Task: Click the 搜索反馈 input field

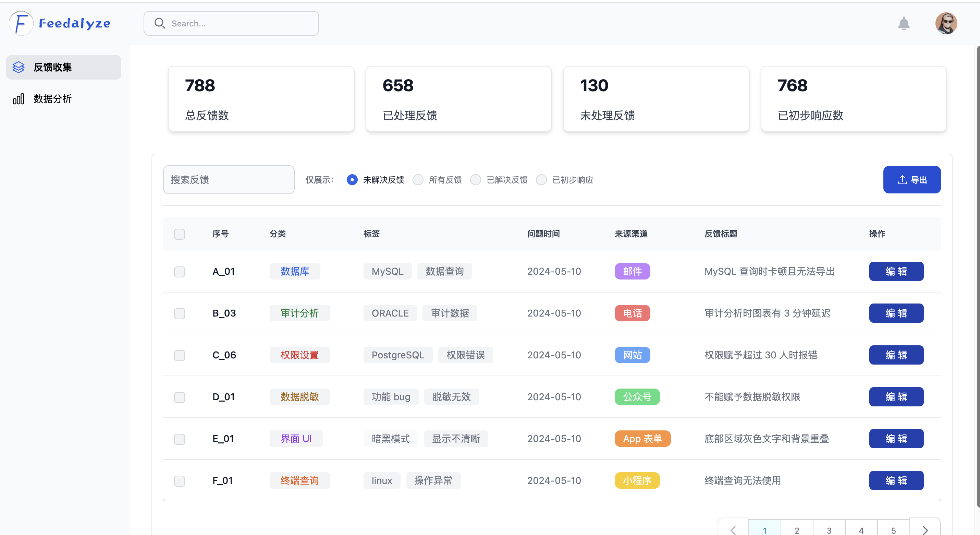Action: 229,180
